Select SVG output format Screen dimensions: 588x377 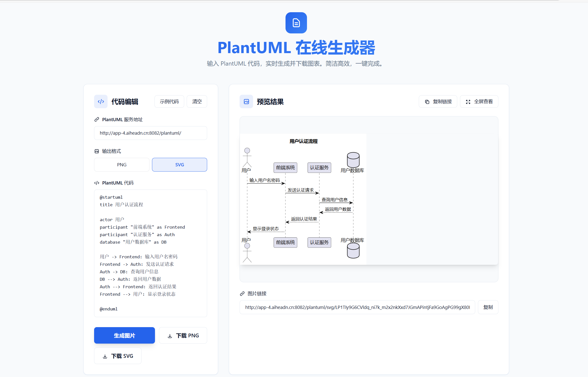pos(179,165)
